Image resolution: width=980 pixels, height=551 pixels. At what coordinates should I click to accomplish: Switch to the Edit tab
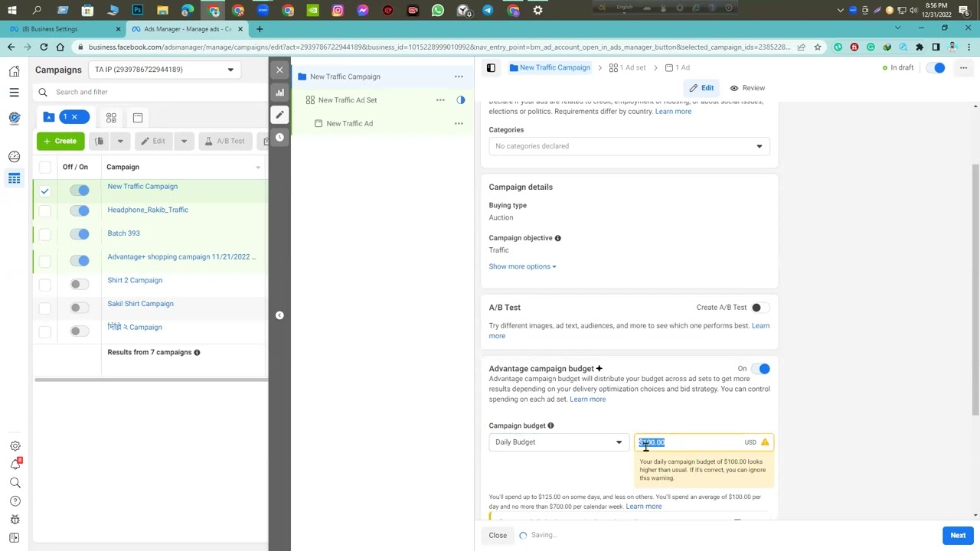[701, 88]
